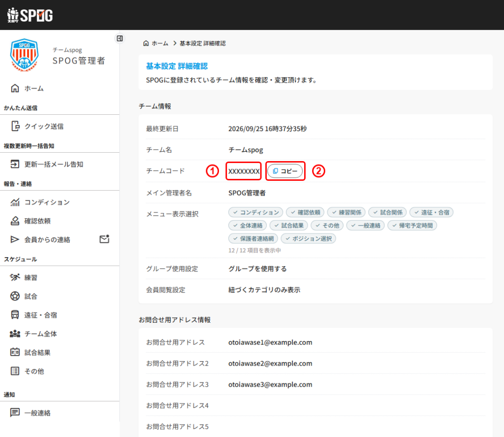The image size is (504, 437).
Task: Click the 基本設定 詳細確認 page heading
Action: point(177,66)
